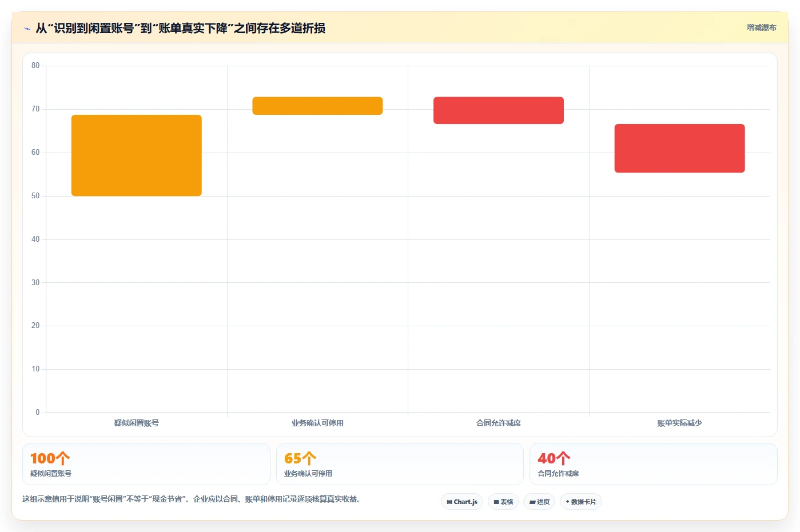
Task: Open the 65个 业务确认可停用 data card
Action: pos(400,464)
